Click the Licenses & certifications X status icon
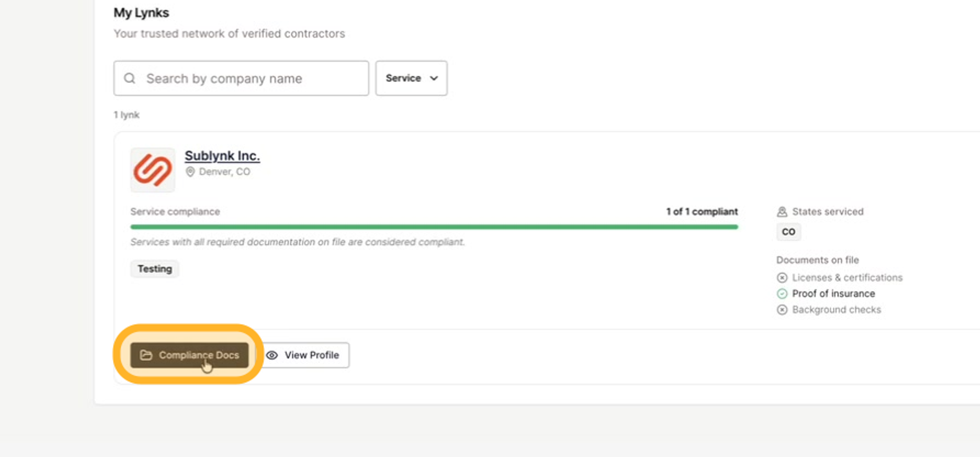Image resolution: width=980 pixels, height=457 pixels. 782,278
